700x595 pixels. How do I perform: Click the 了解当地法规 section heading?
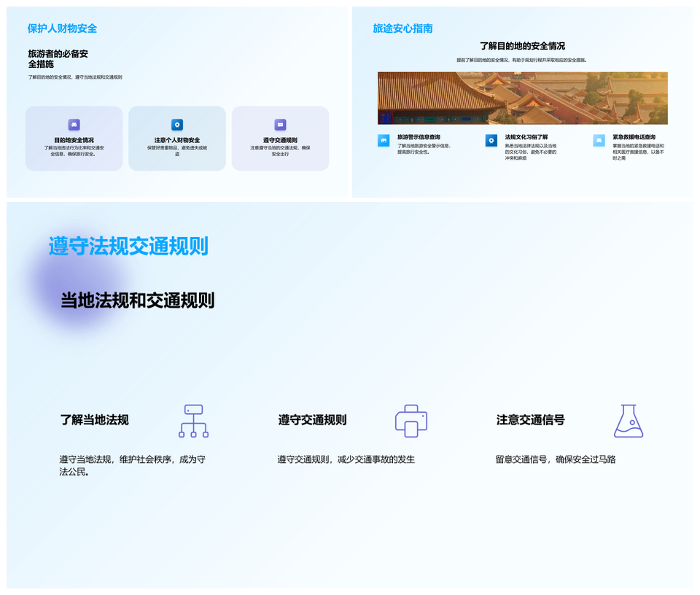coord(94,420)
